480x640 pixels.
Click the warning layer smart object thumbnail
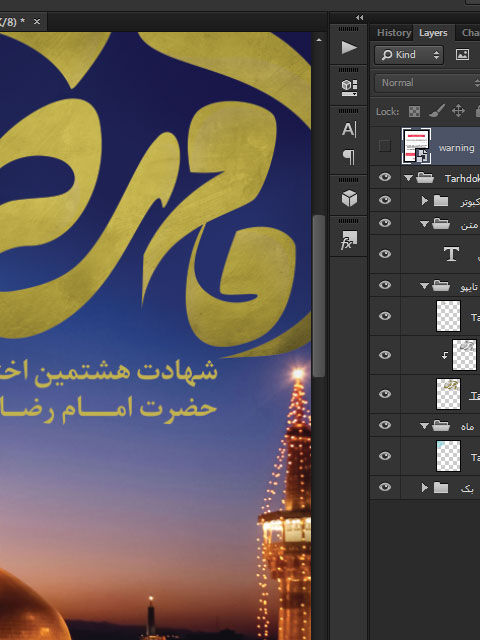pos(416,146)
